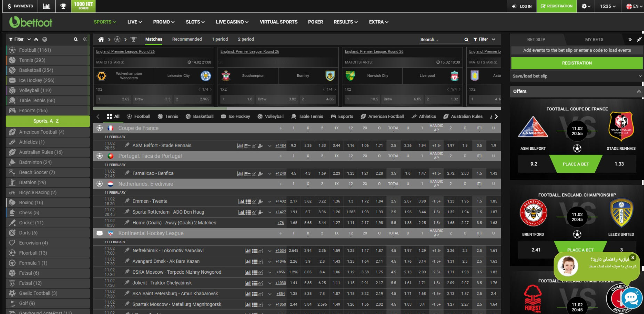Click the clock icon in the sidebar filter row

click(x=45, y=39)
